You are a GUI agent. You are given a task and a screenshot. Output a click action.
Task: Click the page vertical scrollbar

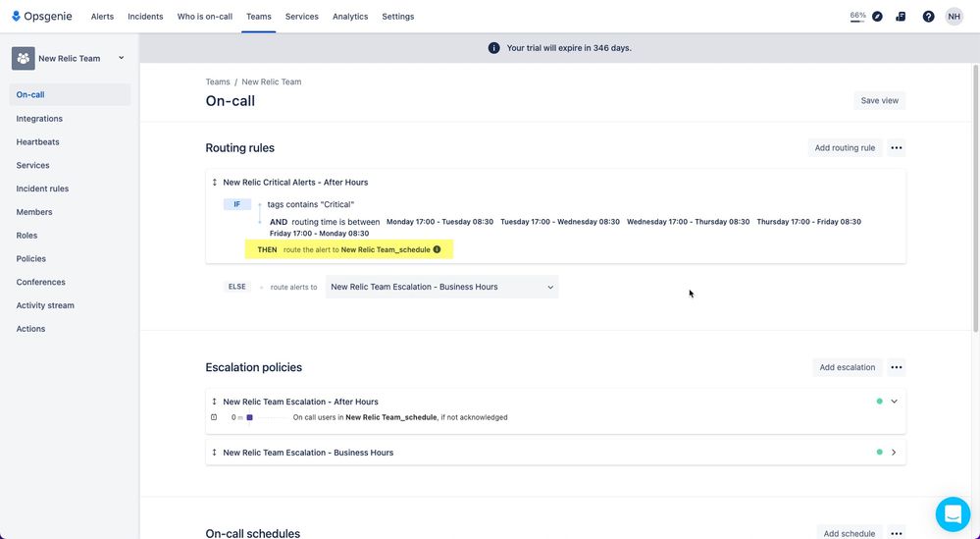pos(976,197)
